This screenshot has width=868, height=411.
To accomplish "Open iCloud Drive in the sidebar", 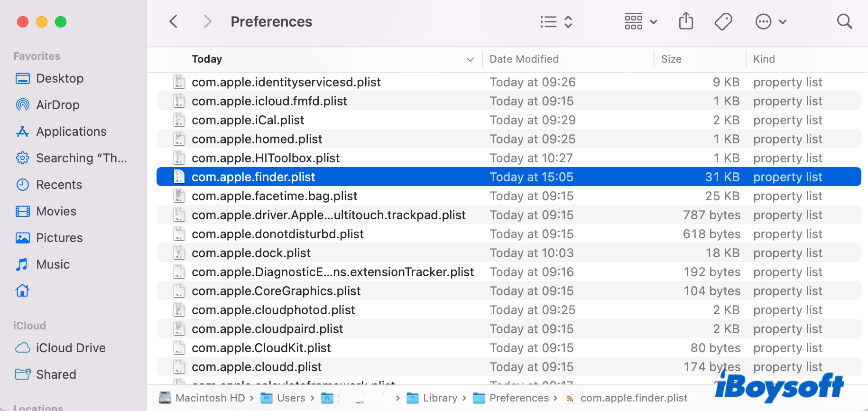I will [60, 348].
